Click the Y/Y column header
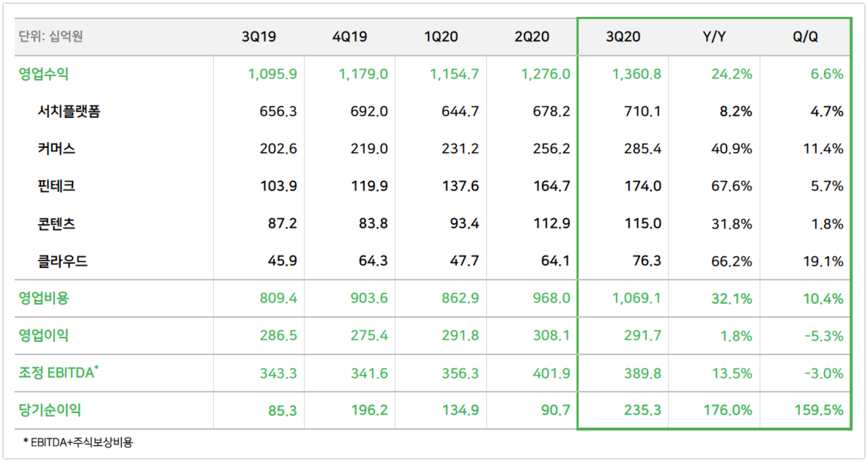 tap(714, 37)
